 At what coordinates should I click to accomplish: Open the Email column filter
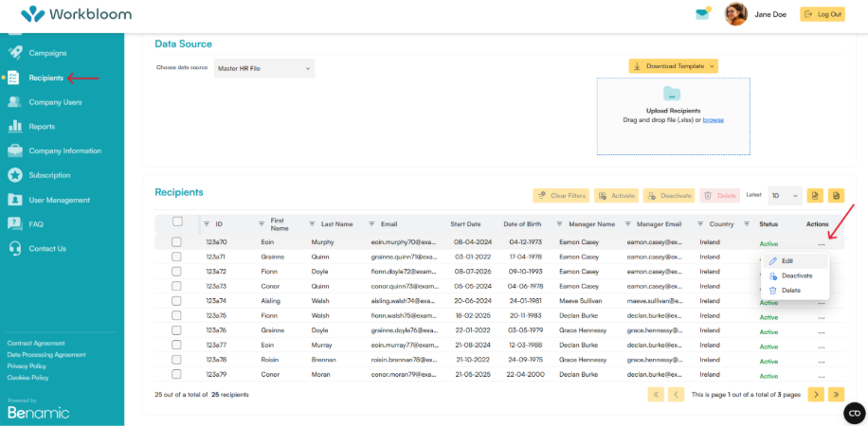click(x=371, y=224)
